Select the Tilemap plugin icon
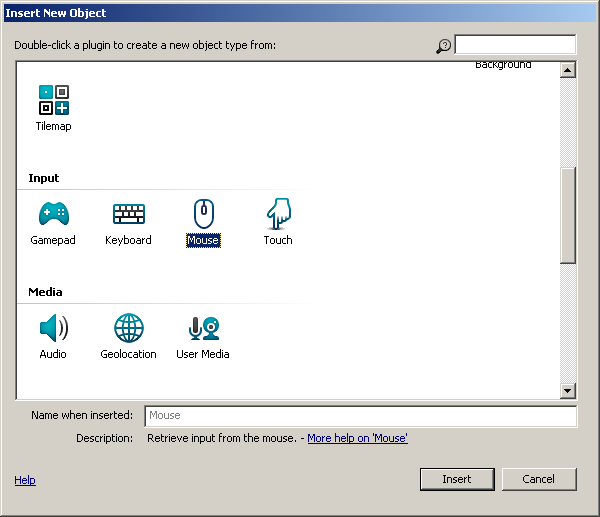This screenshot has height=517, width=600. pyautogui.click(x=54, y=100)
